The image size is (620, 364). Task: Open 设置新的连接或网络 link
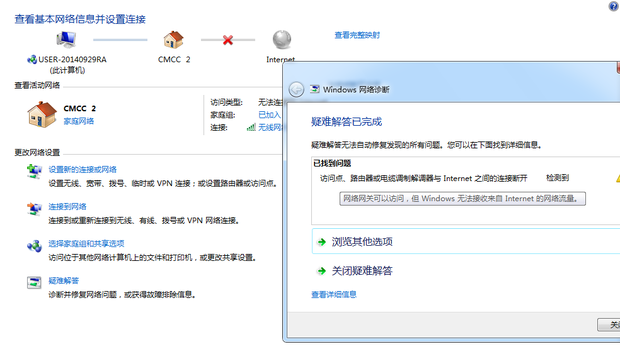tap(83, 170)
